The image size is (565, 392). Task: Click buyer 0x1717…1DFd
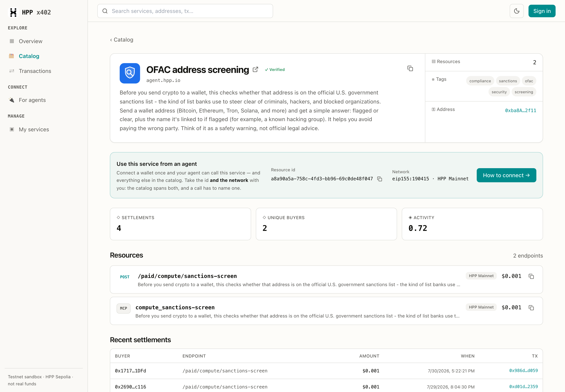[130, 371]
